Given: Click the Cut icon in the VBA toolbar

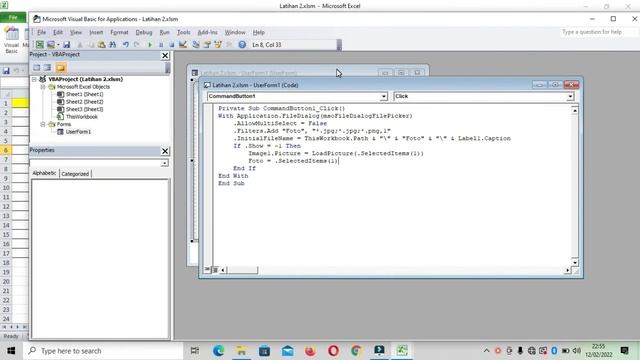Looking at the screenshot, I should pyautogui.click(x=80, y=44).
